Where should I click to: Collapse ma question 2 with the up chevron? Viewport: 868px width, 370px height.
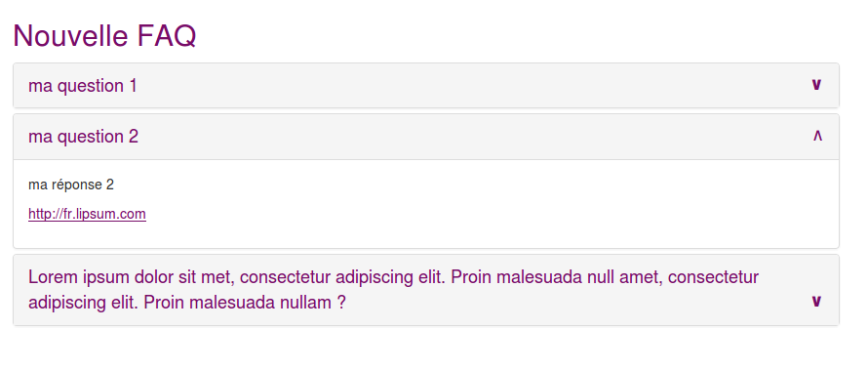tap(817, 136)
